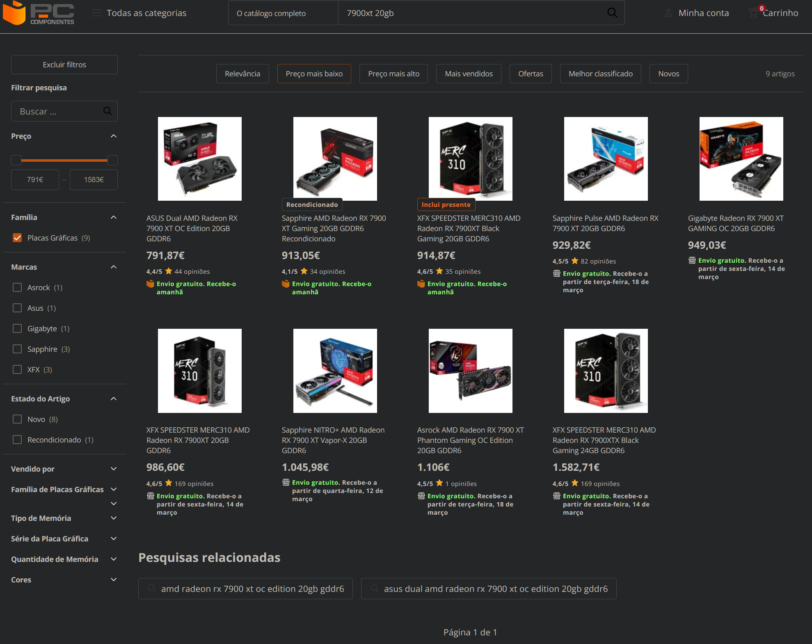Check the Novo condition filter

(17, 419)
